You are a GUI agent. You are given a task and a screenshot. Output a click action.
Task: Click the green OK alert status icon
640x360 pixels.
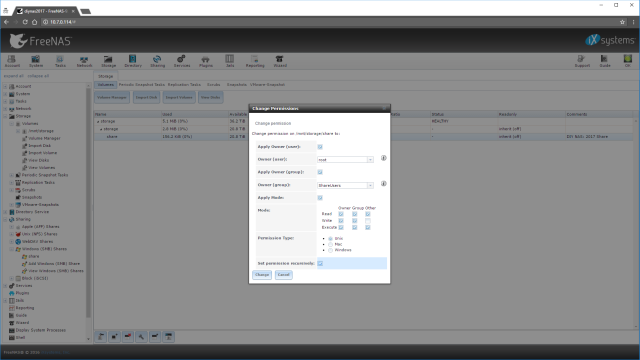(x=627, y=61)
